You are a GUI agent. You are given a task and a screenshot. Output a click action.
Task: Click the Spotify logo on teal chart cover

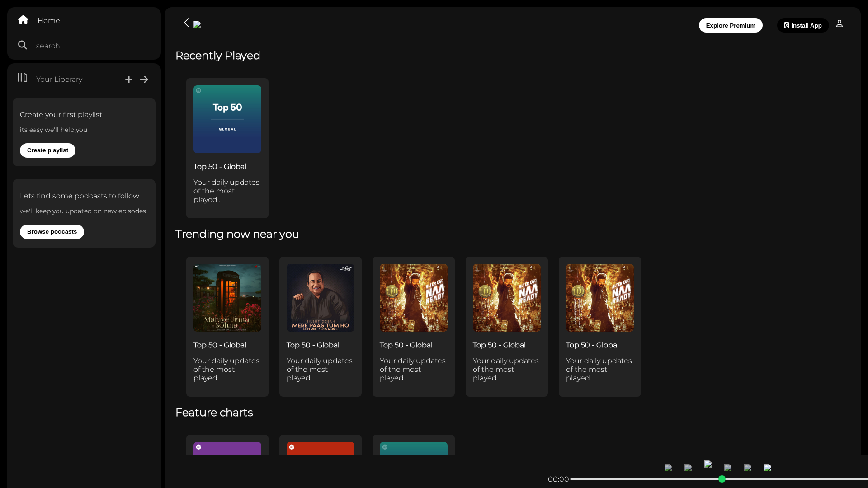pos(385,447)
